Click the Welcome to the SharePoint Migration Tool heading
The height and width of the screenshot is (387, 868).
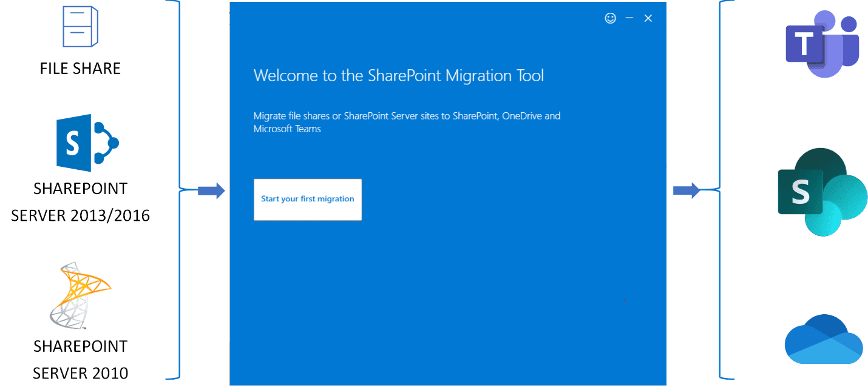point(399,76)
